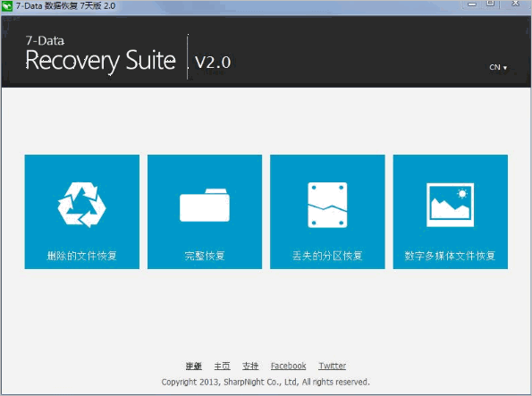Click the 7-Data app icon in title bar

pyautogui.click(x=7, y=6)
